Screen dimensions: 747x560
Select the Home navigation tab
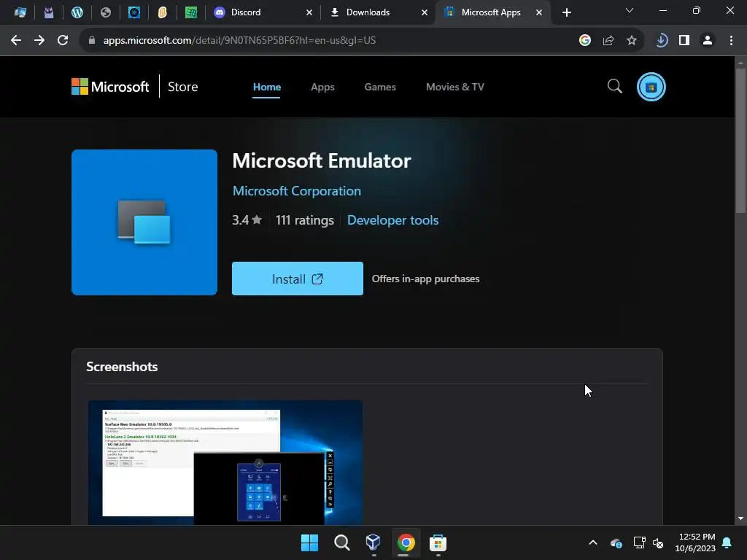tap(267, 87)
